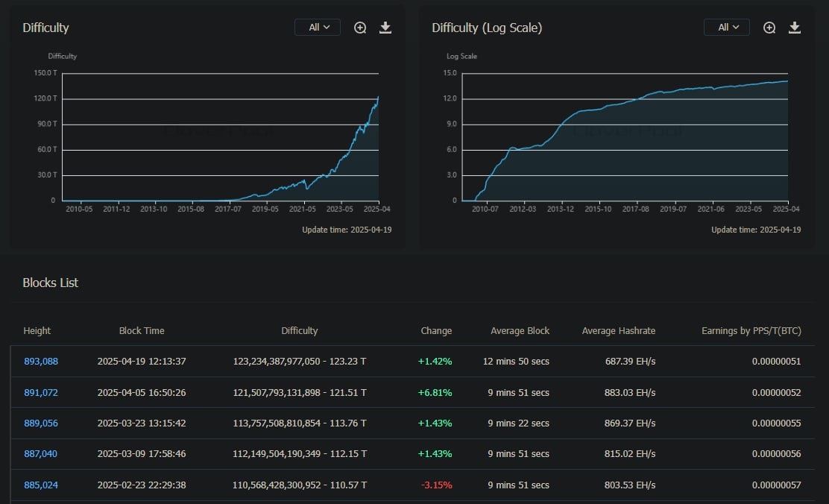The height and width of the screenshot is (504, 829).
Task: Download the Difficulty chart data
Action: tap(385, 28)
